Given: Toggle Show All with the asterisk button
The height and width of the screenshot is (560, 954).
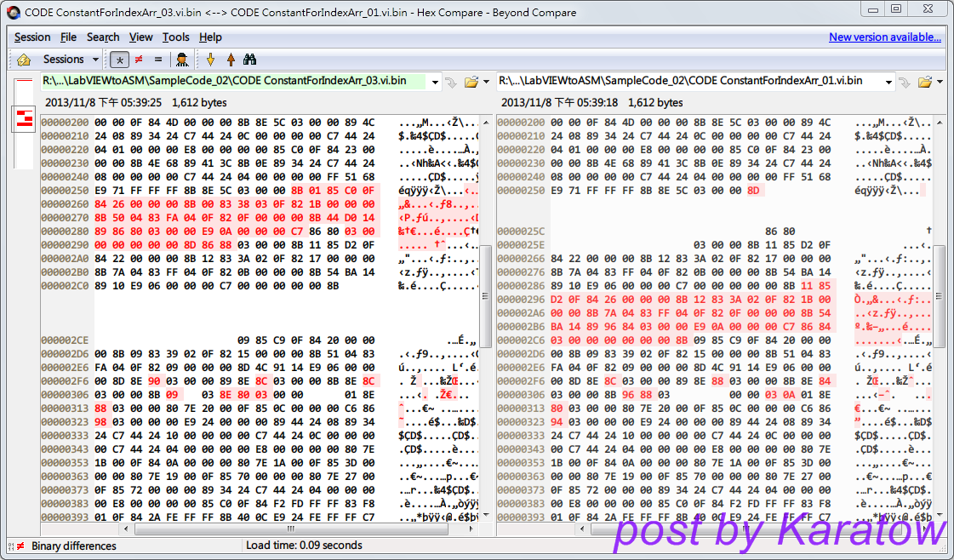Looking at the screenshot, I should click(119, 60).
